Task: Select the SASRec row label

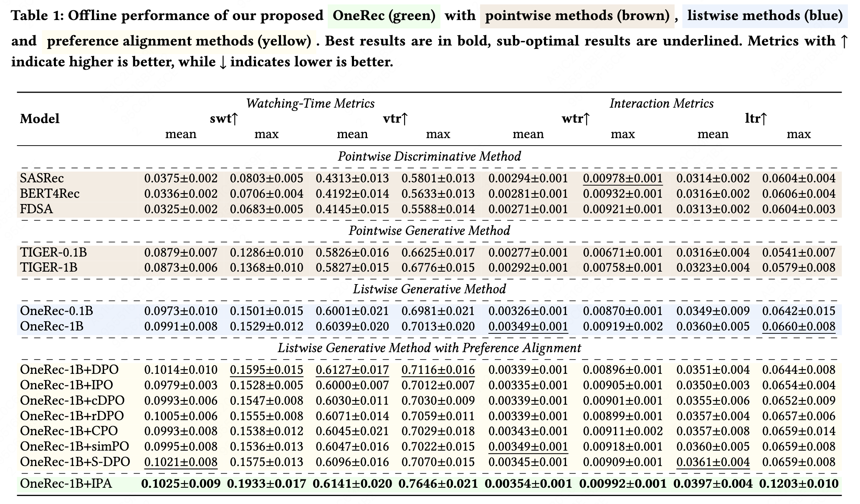Action: (x=42, y=179)
